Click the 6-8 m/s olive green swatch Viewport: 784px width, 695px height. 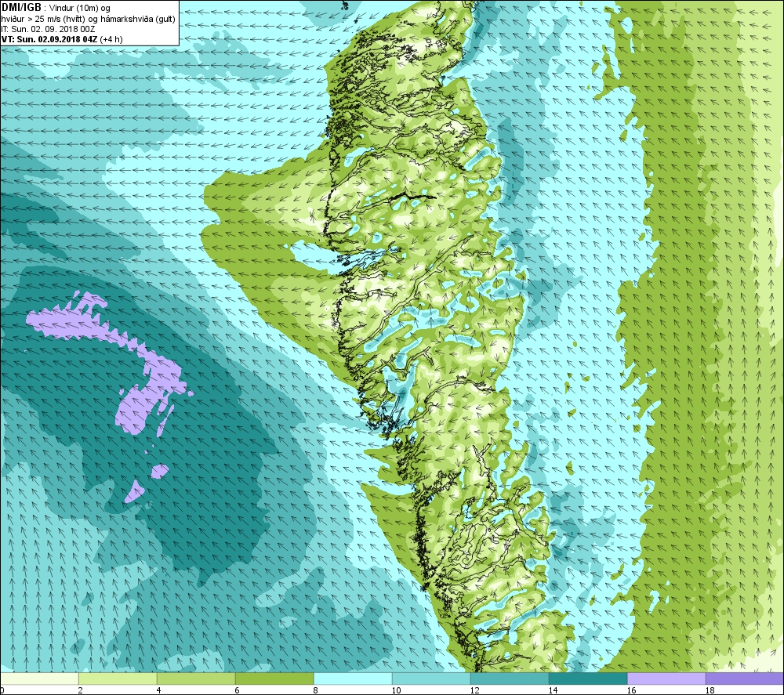tap(274, 679)
